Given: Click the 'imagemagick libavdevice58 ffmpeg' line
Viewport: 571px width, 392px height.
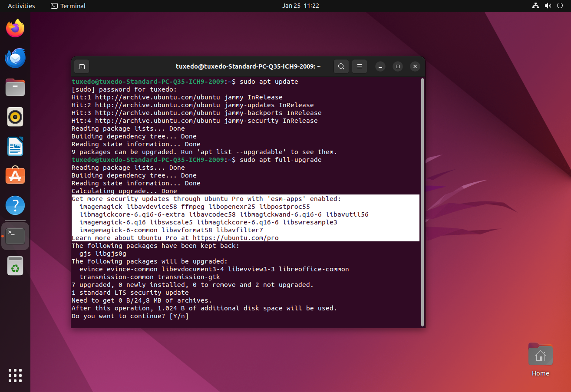Looking at the screenshot, I should [195, 207].
